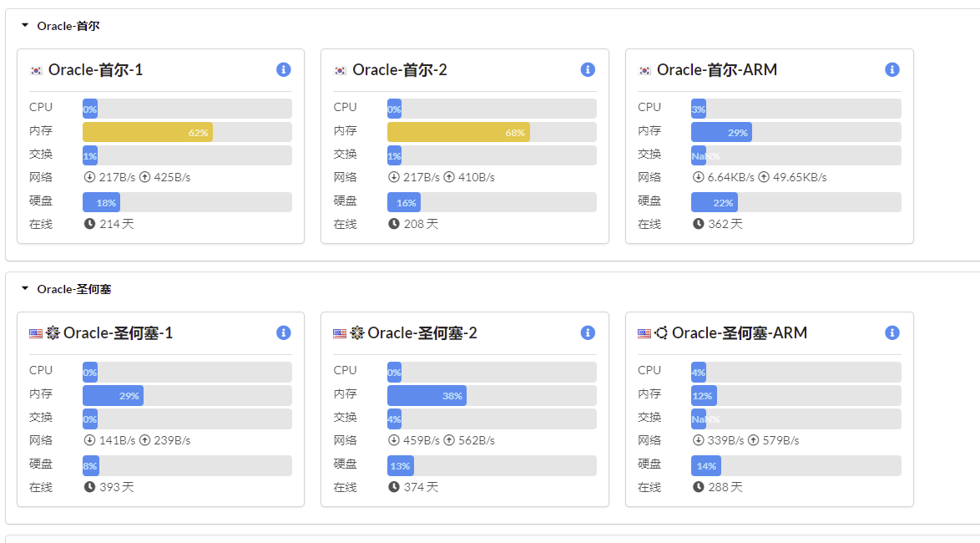This screenshot has width=980, height=543.
Task: Click the Oracle-圣何塞 group header label
Action: (x=74, y=289)
